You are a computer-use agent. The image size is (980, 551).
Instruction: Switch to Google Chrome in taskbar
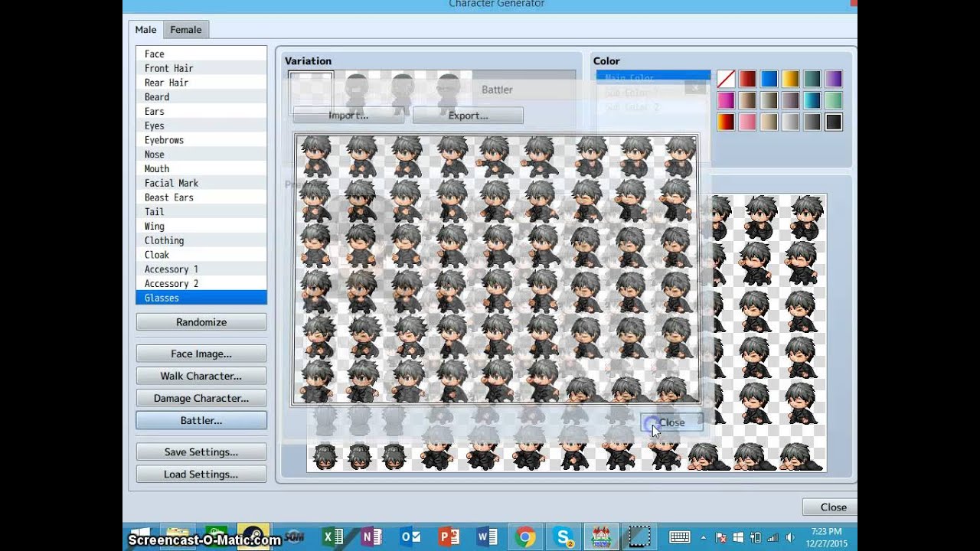(x=525, y=536)
